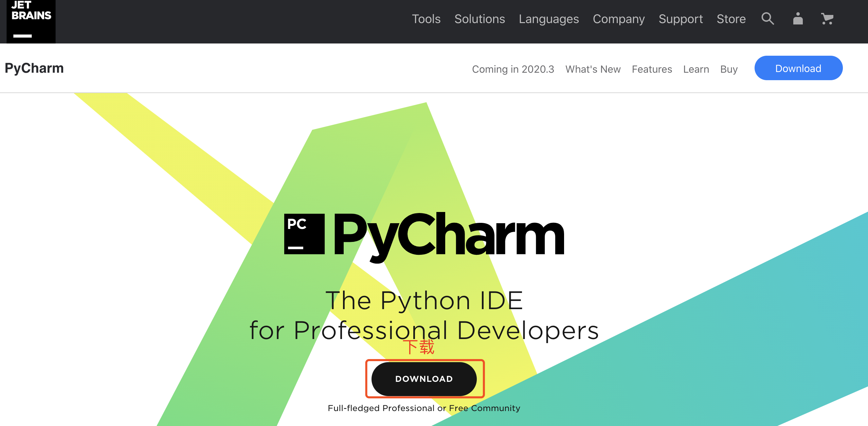The image size is (868, 426).
Task: Open the Support menu
Action: pyautogui.click(x=681, y=19)
